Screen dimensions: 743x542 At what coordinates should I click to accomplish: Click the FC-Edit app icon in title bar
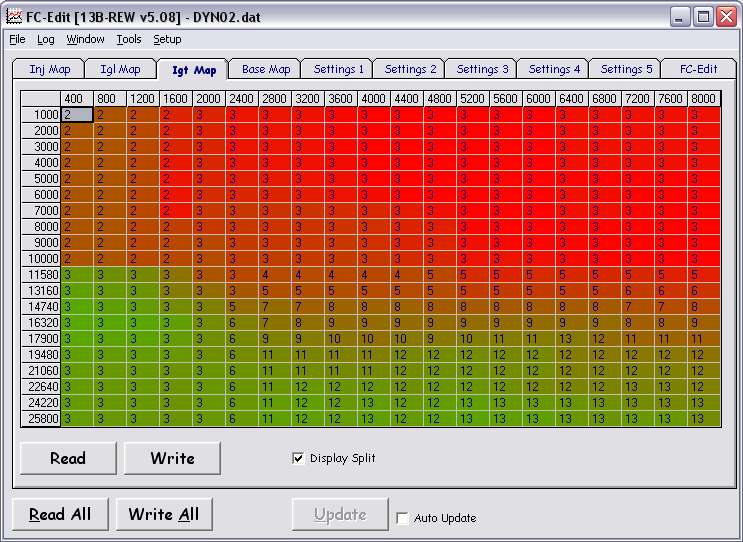click(13, 16)
